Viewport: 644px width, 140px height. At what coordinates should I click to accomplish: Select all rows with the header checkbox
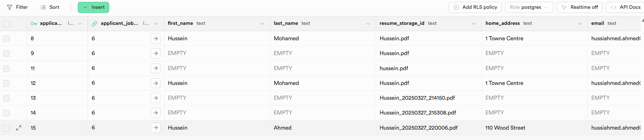pos(6,24)
